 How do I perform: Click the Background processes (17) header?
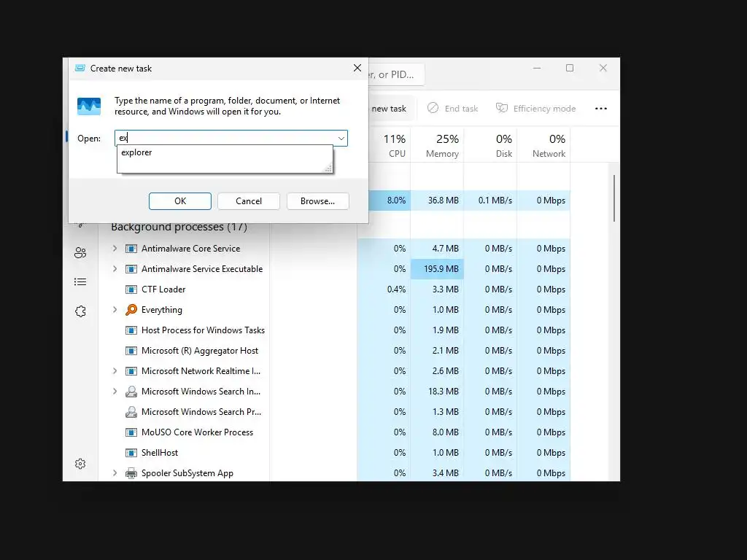179,227
